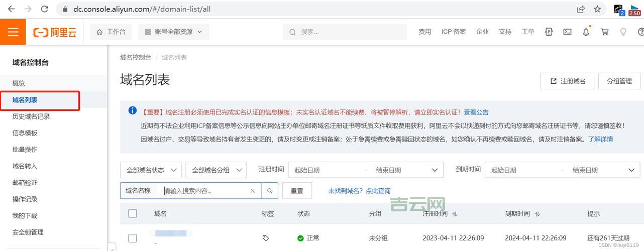Click the expiration 结束日期 field
Screen dimensions: 644x251
(585, 170)
